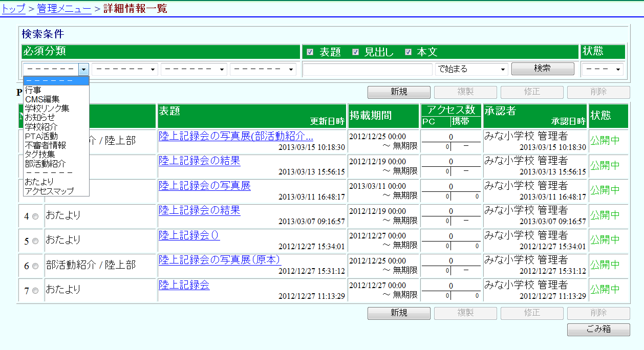This screenshot has width=644, height=350.
Task: Go to トップ breadcrumb link
Action: 13,8
